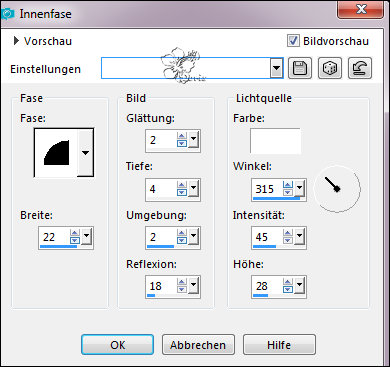This screenshot has height=367, width=390.
Task: Click the Winkel angle dial control
Action: tap(337, 188)
